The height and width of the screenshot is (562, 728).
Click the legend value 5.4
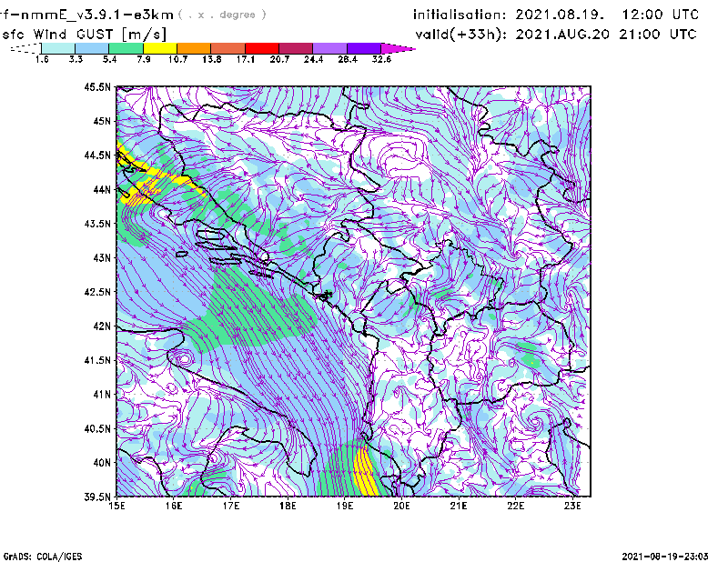point(109,59)
